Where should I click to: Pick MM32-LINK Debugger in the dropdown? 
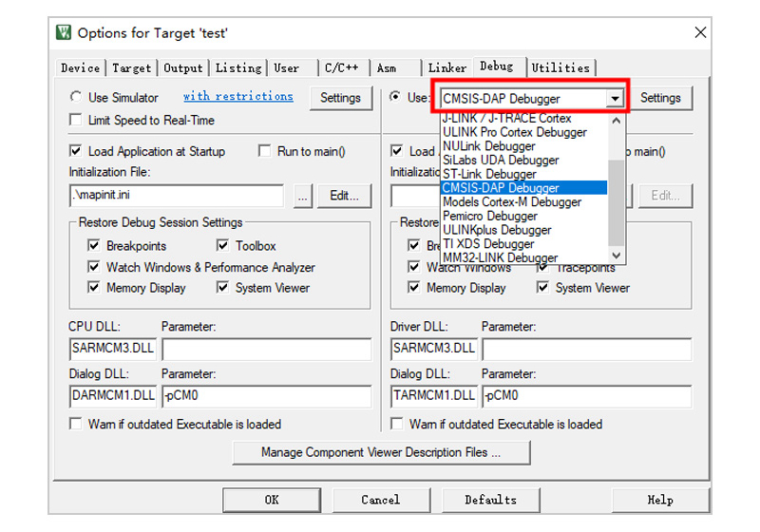(500, 257)
